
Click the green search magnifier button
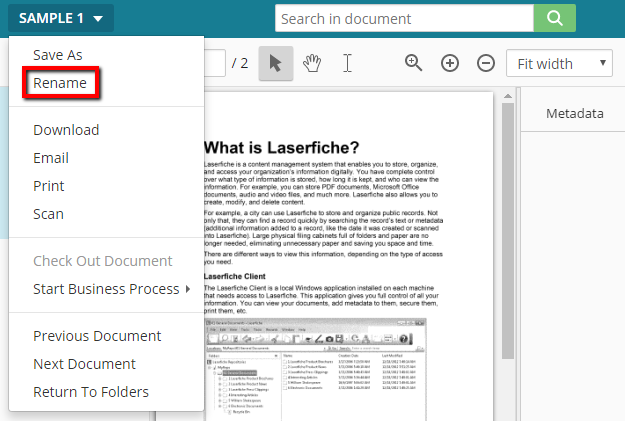coord(554,18)
